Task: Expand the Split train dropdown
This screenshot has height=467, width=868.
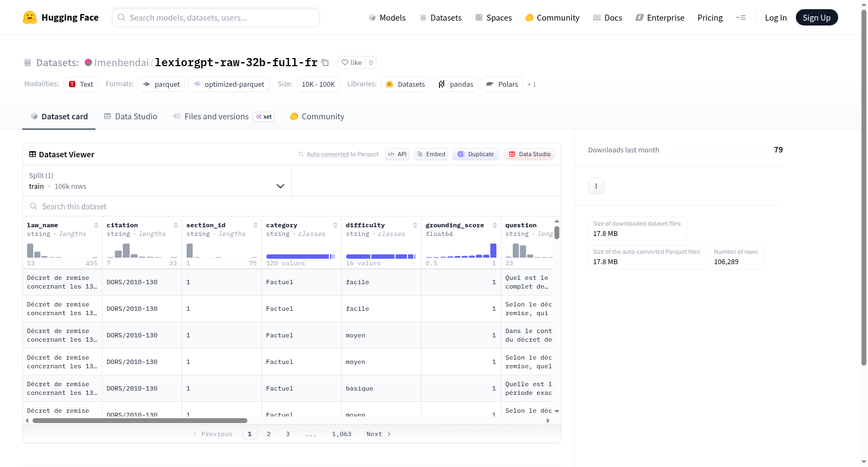Action: point(157,181)
